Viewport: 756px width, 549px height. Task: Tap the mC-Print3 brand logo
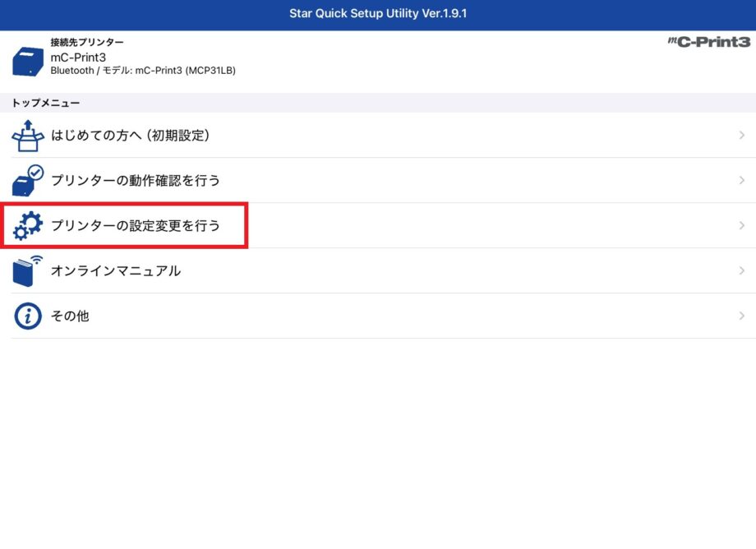708,42
